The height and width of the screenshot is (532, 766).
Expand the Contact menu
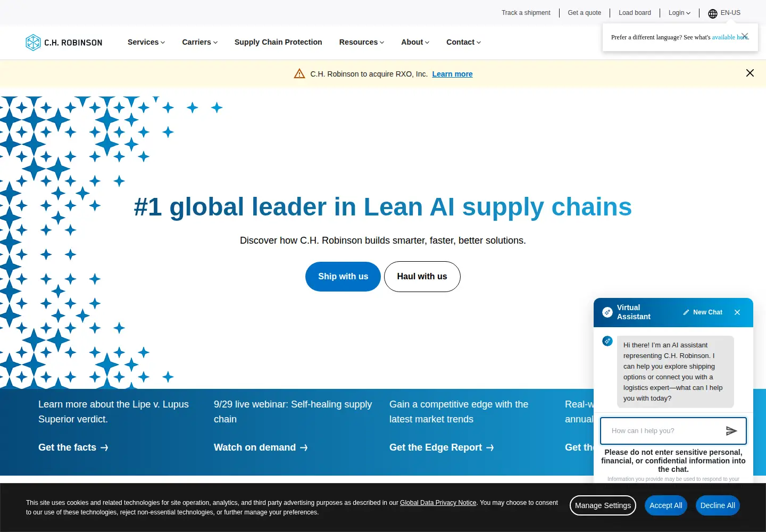point(464,42)
